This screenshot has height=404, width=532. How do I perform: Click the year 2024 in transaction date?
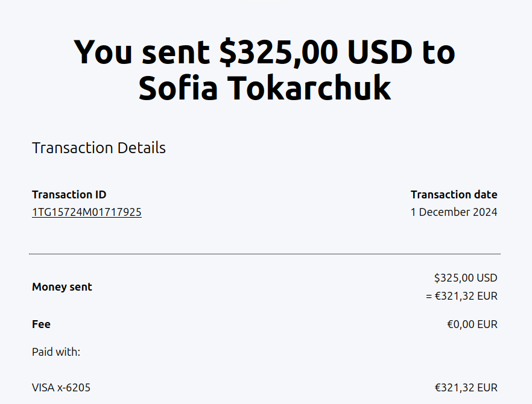[486, 212]
